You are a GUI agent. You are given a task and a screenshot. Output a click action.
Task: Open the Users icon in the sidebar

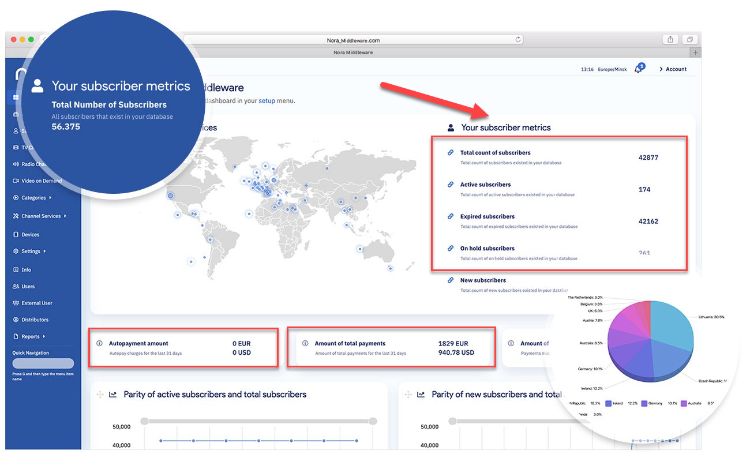click(x=16, y=286)
